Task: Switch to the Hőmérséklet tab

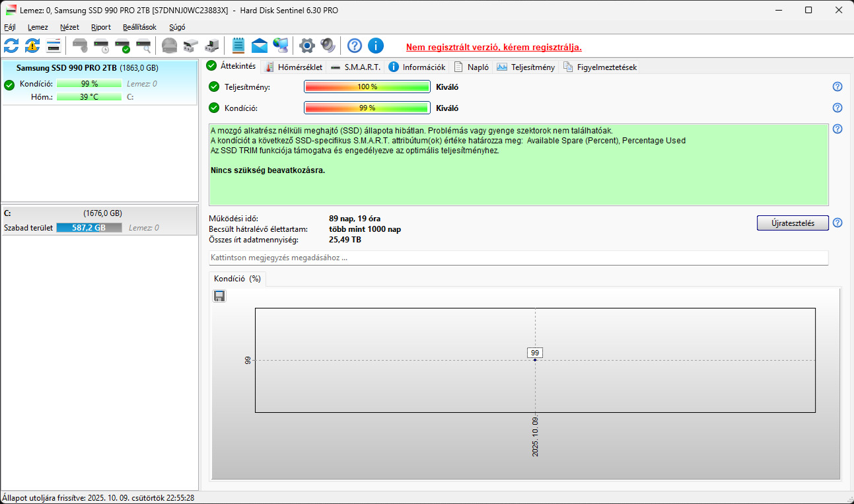Action: 294,67
